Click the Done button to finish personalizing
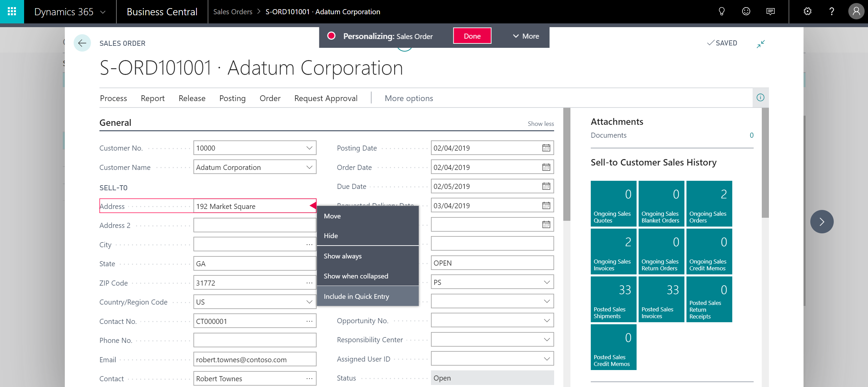The image size is (868, 387). (x=472, y=36)
